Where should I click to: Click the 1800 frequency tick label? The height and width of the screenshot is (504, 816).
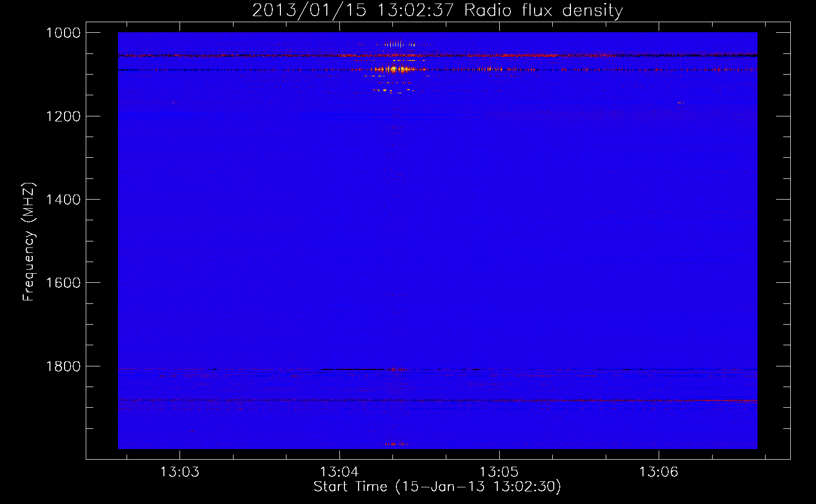point(63,366)
